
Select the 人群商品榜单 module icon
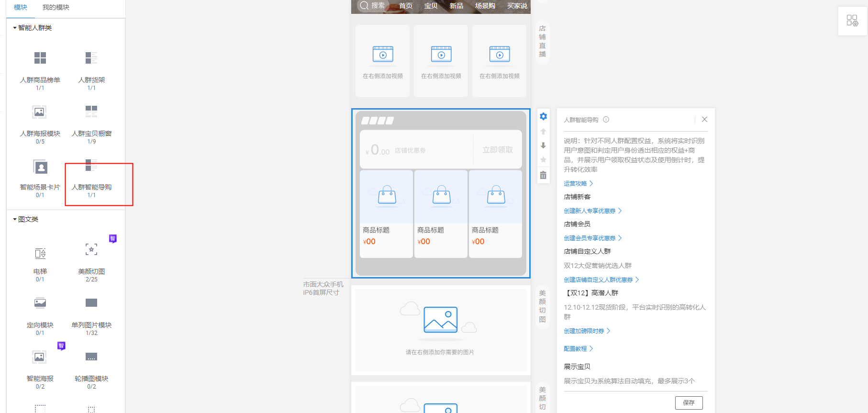coord(40,58)
